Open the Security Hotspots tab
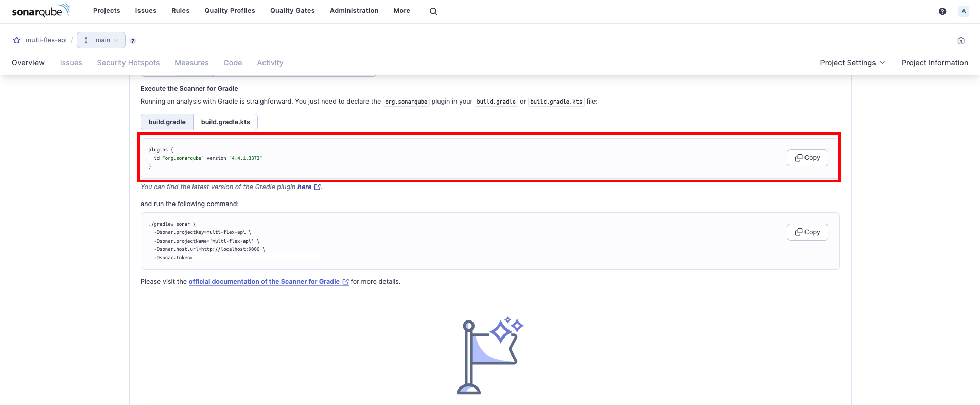This screenshot has width=980, height=405. (x=128, y=63)
